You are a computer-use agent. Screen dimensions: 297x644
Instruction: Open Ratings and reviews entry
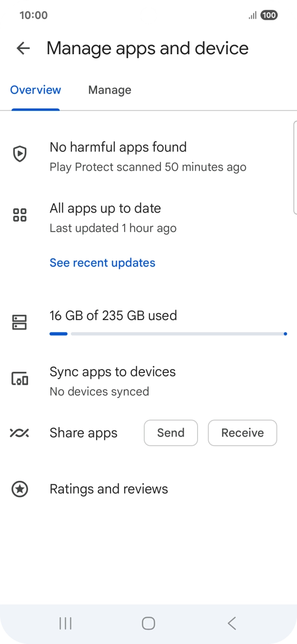[109, 489]
